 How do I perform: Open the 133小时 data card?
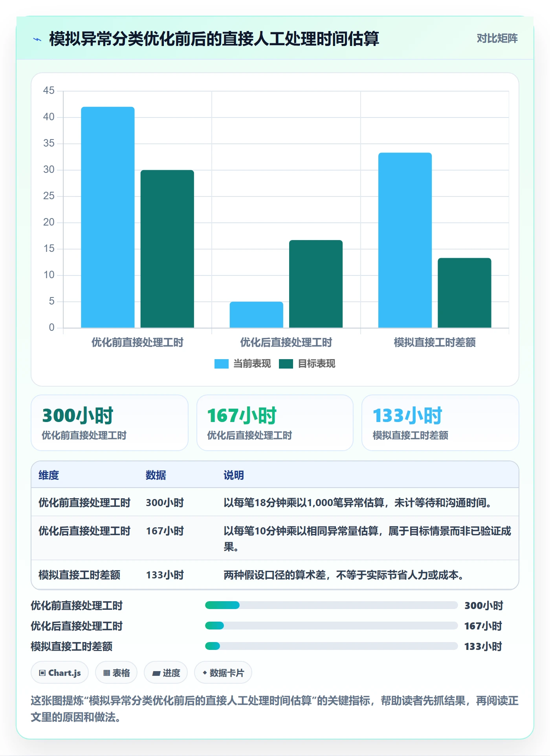coord(440,423)
